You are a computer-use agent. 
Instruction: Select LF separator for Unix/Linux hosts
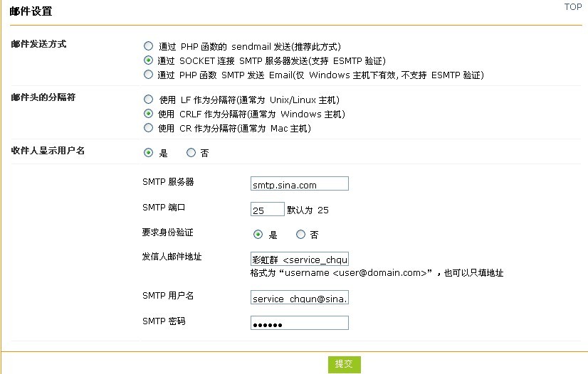point(149,100)
